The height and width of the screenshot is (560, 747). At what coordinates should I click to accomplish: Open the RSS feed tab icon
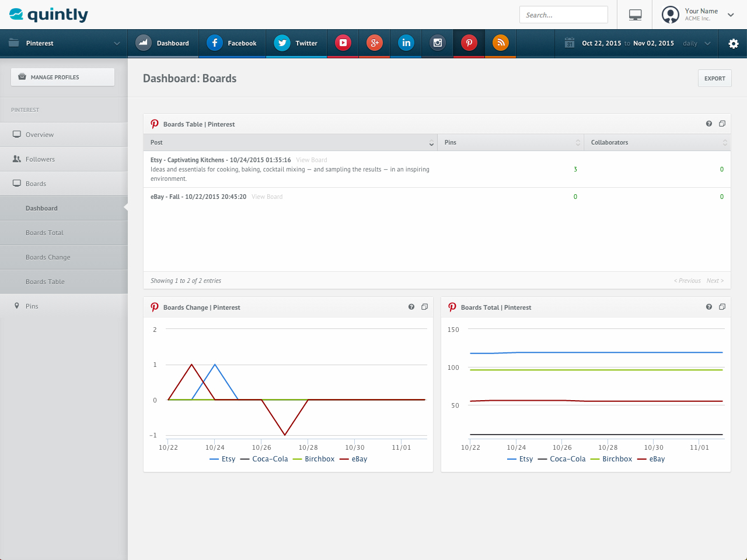click(x=501, y=43)
